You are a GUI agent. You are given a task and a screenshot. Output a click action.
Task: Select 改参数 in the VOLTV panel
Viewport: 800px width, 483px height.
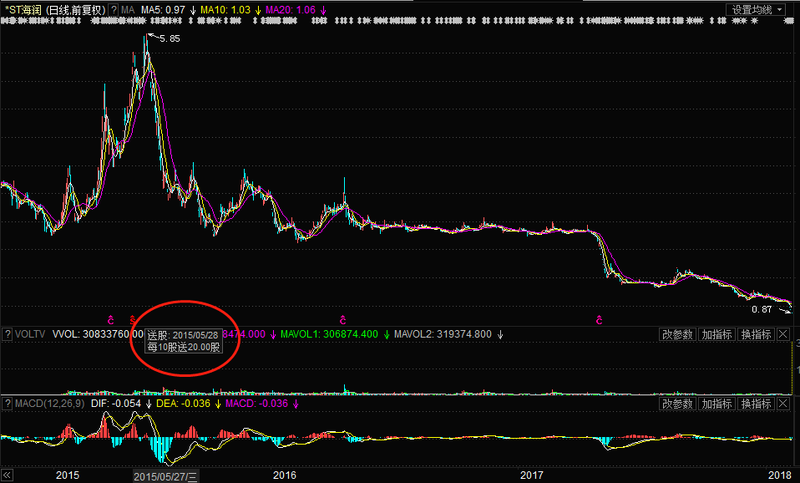tap(678, 335)
